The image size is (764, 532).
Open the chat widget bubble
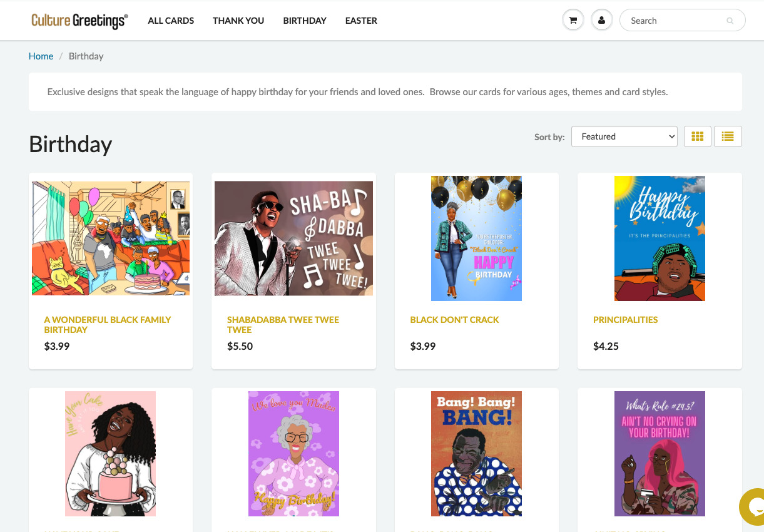[752, 506]
